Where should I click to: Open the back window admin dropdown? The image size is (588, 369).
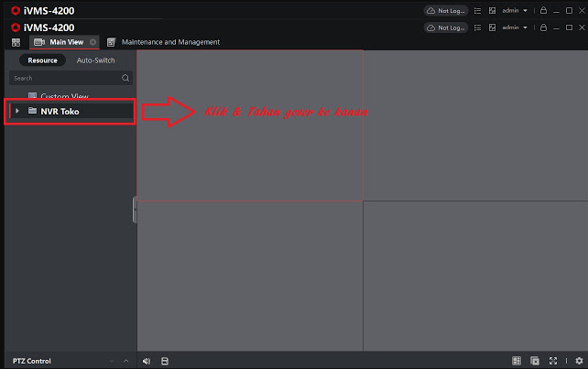tap(515, 10)
